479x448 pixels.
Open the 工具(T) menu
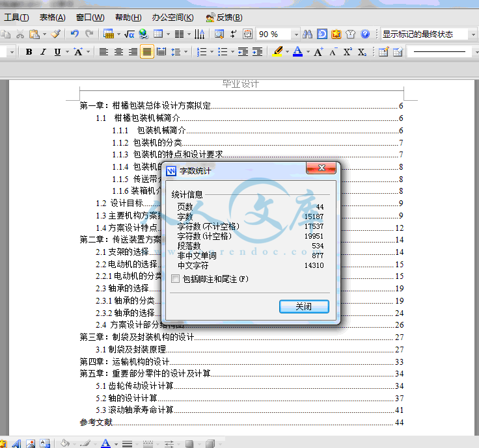(16, 18)
